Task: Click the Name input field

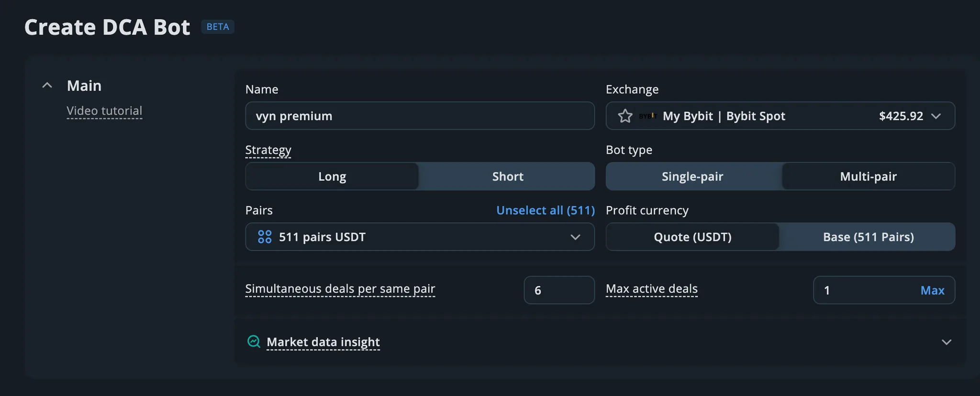Action: 420,116
